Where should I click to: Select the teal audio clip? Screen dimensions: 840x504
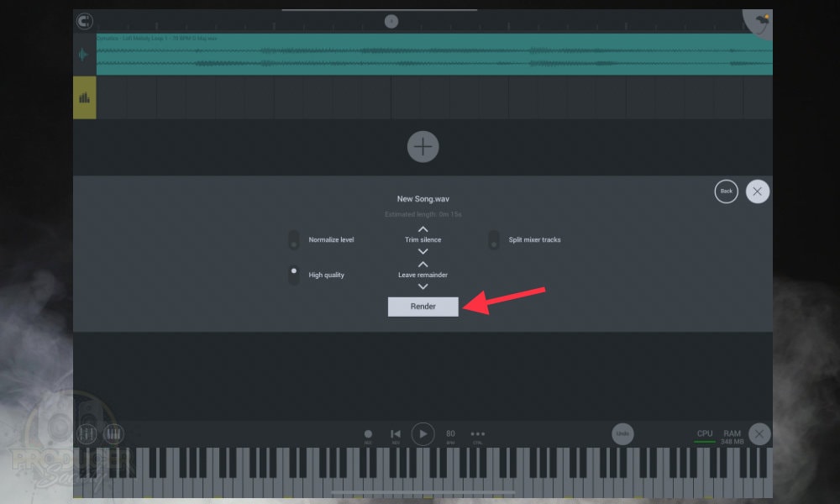(x=434, y=54)
